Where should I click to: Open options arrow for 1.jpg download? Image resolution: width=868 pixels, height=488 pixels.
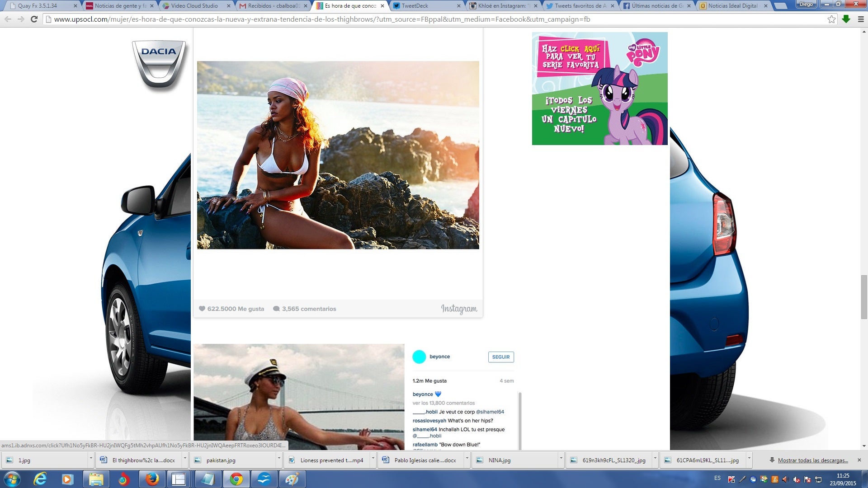pyautogui.click(x=90, y=459)
